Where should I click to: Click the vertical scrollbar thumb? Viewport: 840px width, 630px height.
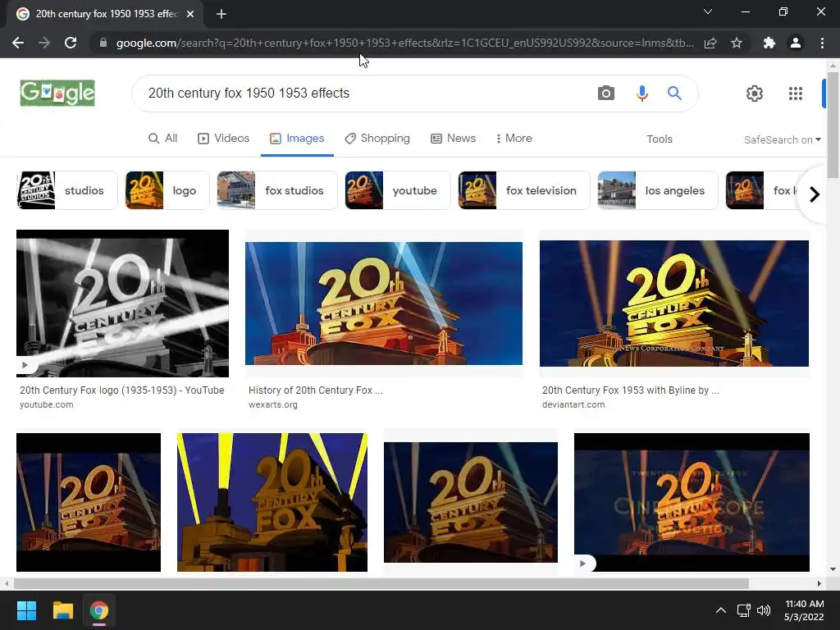point(833,125)
